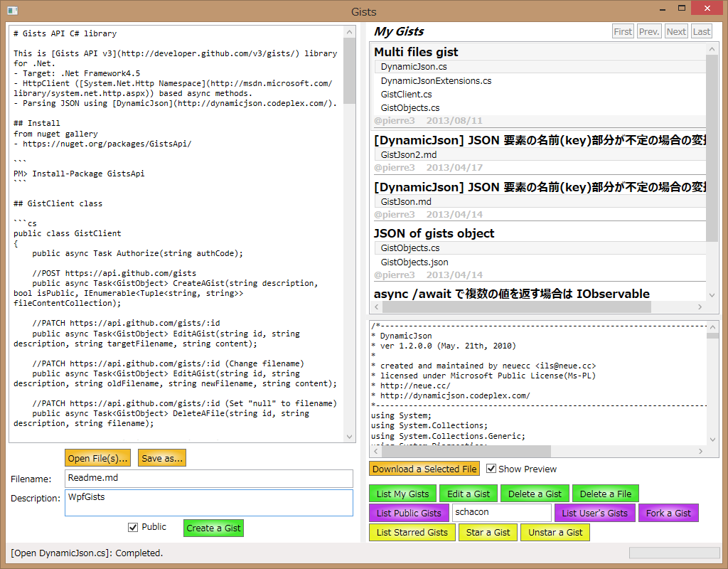Go to Next page of gists

(676, 31)
